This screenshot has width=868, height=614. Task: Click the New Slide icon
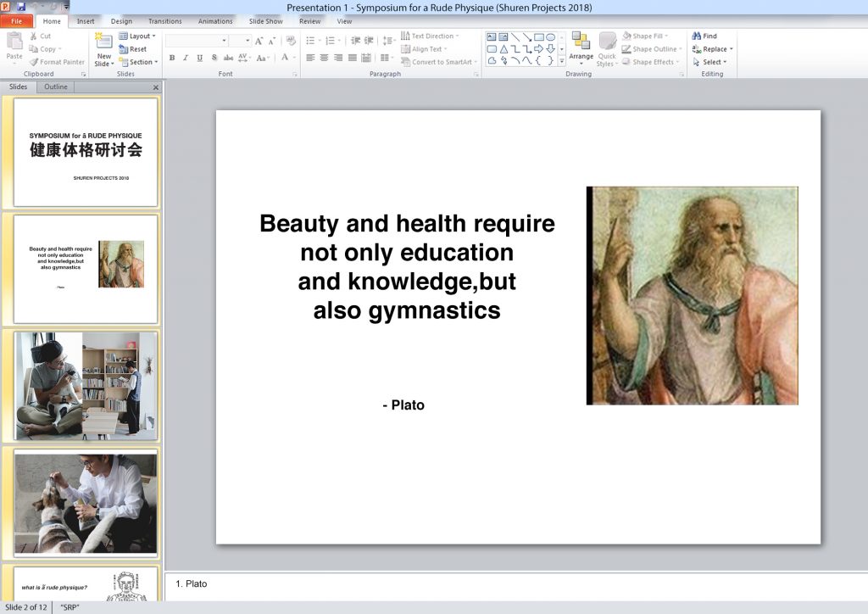[x=103, y=42]
